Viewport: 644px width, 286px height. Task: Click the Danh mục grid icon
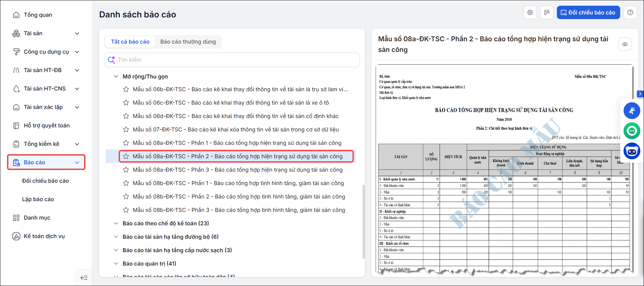pyautogui.click(x=16, y=218)
